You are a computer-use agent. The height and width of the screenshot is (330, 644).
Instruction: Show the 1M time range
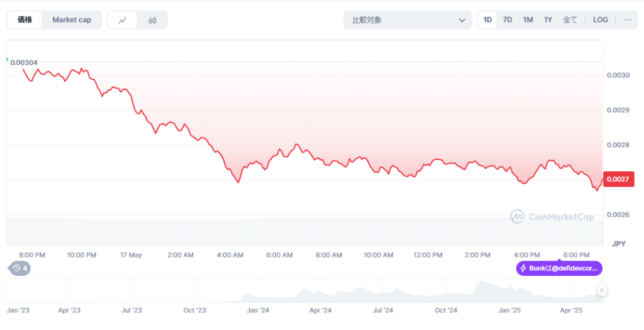click(x=528, y=20)
